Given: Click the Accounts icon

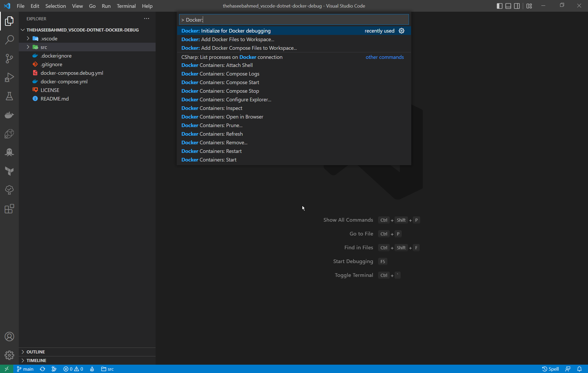Looking at the screenshot, I should coord(9,337).
